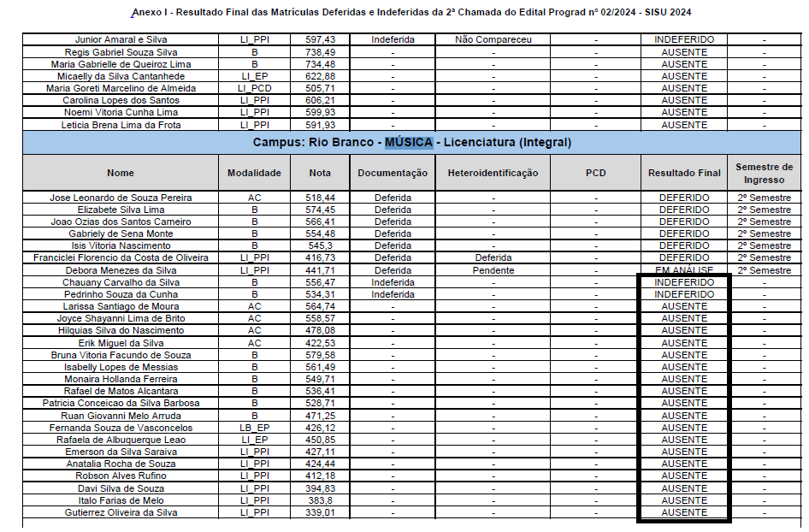The height and width of the screenshot is (532, 809).
Task: Click the document title starting with Anexo I
Action: [411, 13]
